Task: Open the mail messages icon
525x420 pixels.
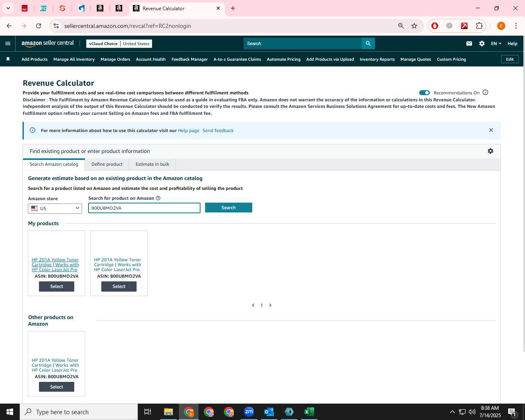Action: (x=469, y=43)
